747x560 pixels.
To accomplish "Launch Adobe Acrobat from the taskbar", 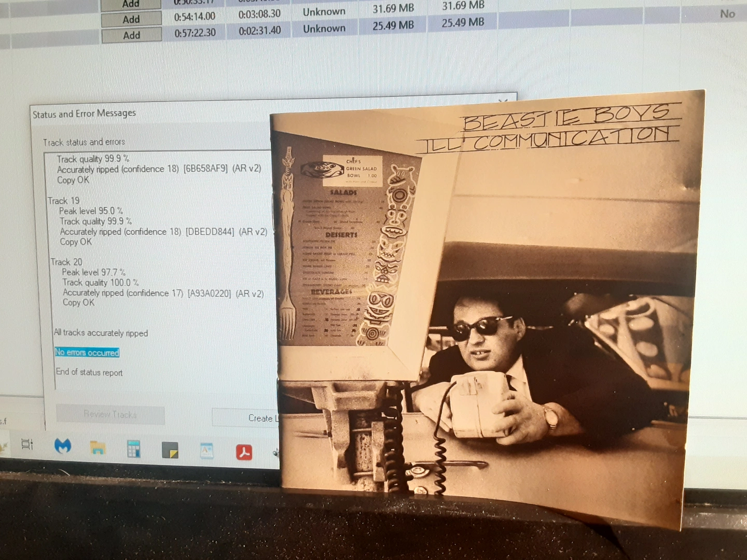I will tap(244, 452).
